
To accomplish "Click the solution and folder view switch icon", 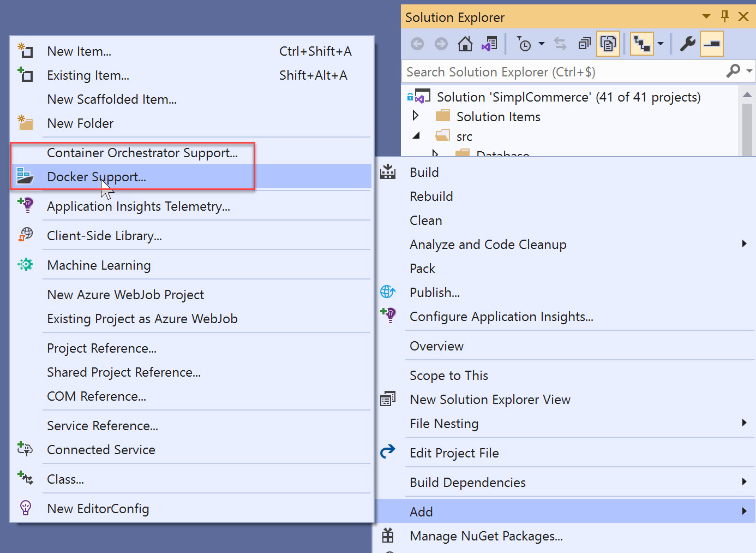I will [489, 44].
